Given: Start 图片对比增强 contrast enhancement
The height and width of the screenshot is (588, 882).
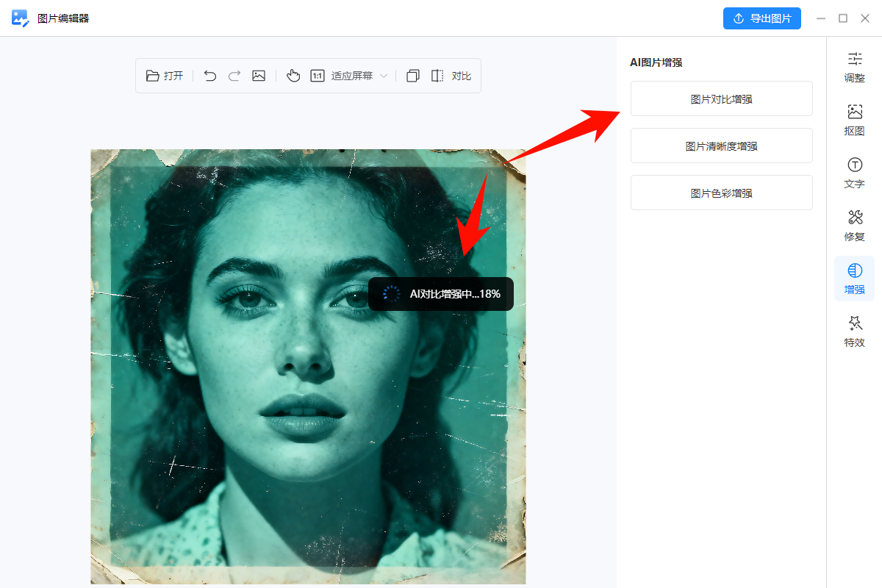Looking at the screenshot, I should tap(721, 98).
